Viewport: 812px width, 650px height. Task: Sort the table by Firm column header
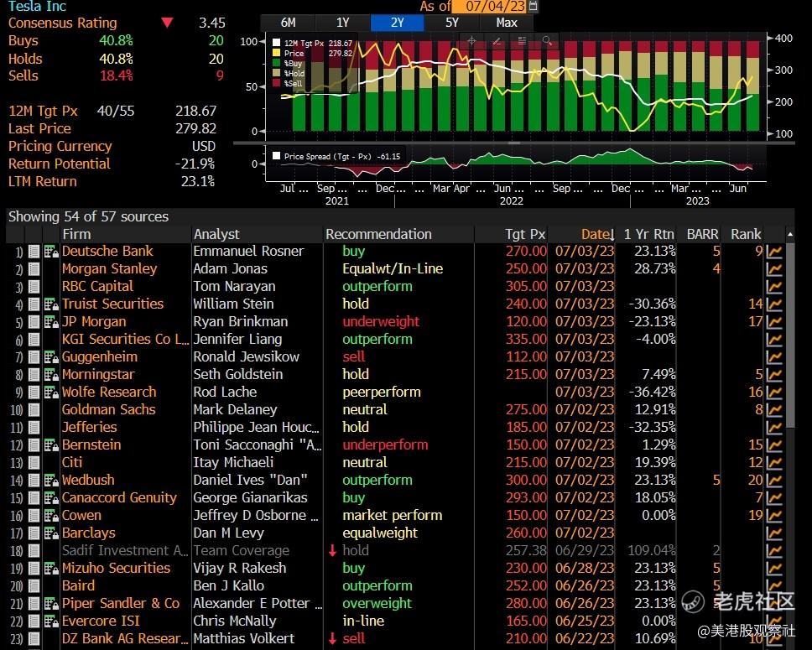point(76,234)
